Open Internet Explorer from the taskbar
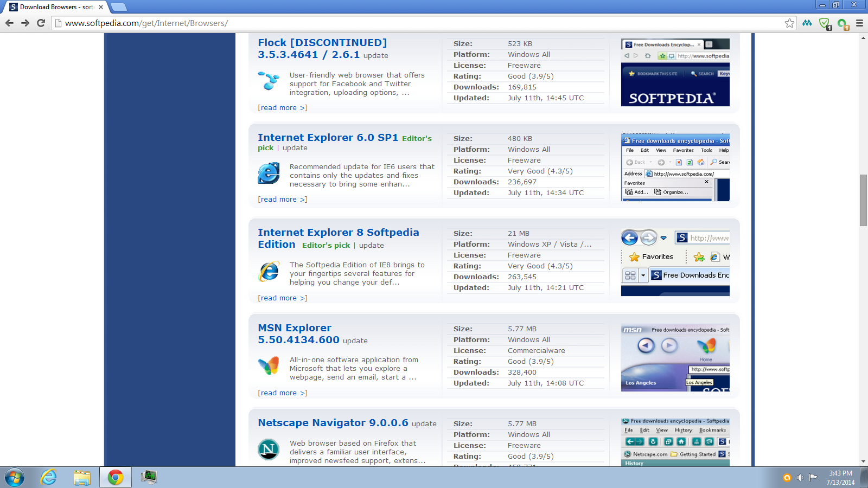 click(x=49, y=477)
